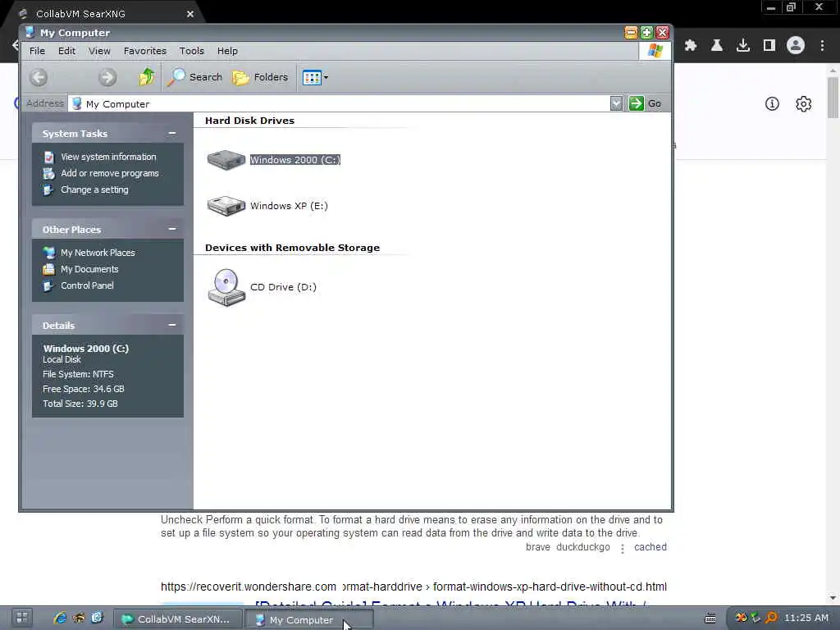Screen dimensions: 840x630
Task: Open SearXNG preferences gear icon
Action: pyautogui.click(x=804, y=104)
